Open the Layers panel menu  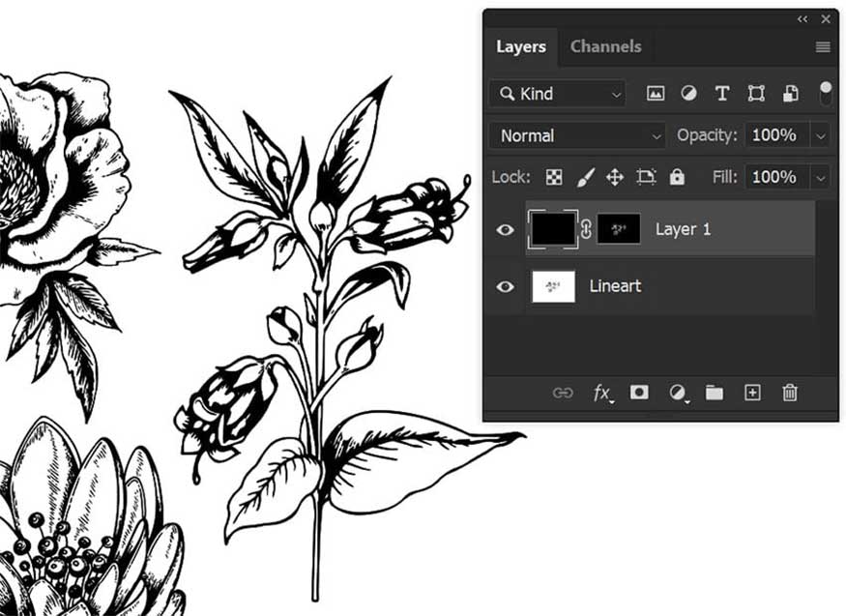click(822, 47)
